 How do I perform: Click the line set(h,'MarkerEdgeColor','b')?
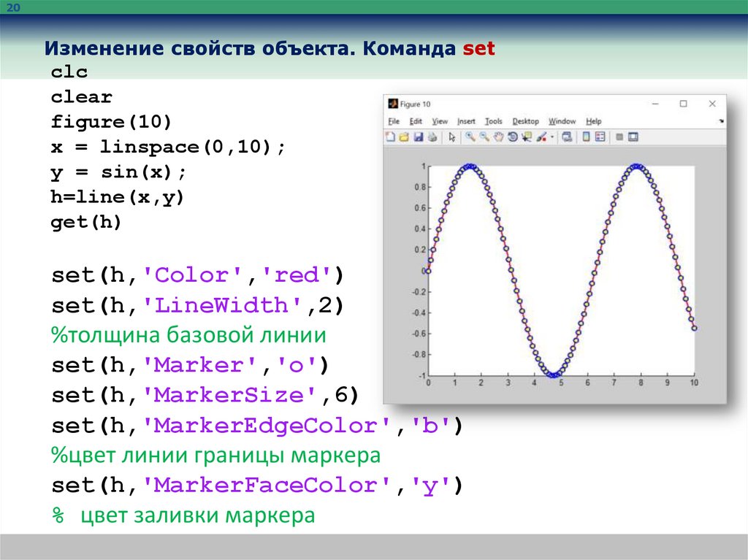click(257, 426)
